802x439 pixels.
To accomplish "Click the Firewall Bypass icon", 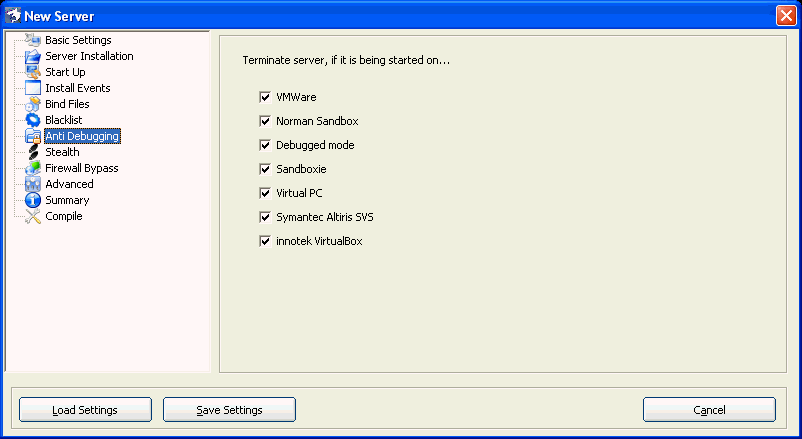I will point(32,168).
